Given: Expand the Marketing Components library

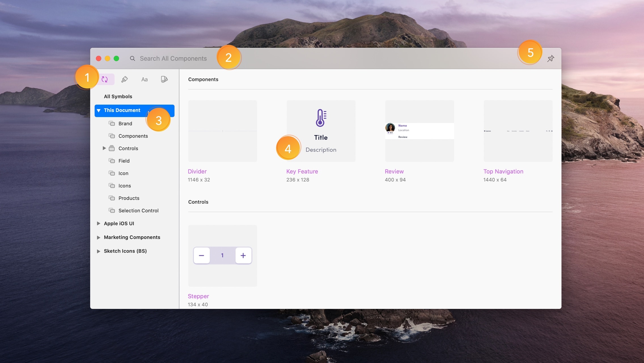Looking at the screenshot, I should point(98,237).
